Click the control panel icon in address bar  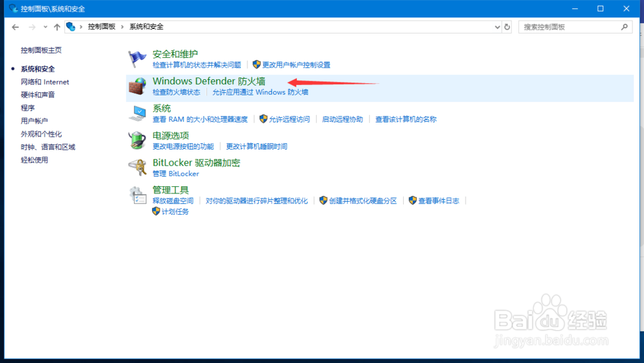tap(71, 26)
